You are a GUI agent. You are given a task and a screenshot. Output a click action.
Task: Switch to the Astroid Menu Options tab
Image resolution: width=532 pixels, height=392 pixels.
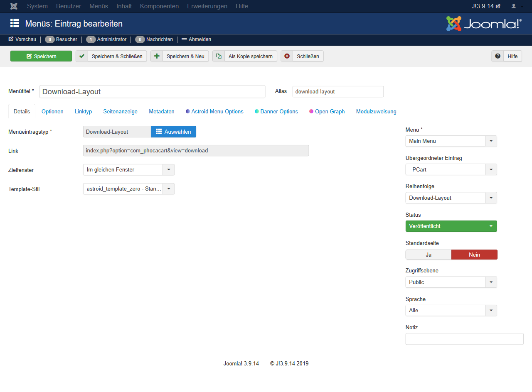pos(214,112)
